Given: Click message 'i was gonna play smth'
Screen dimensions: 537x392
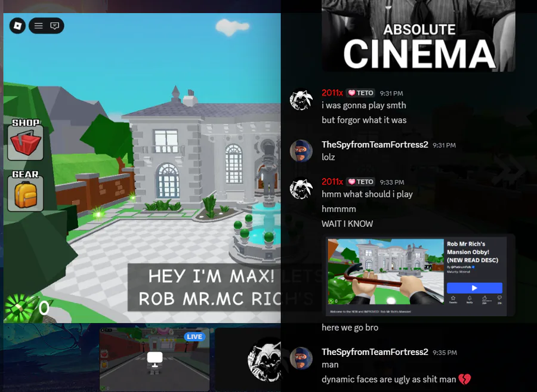Looking at the screenshot, I should [x=364, y=105].
